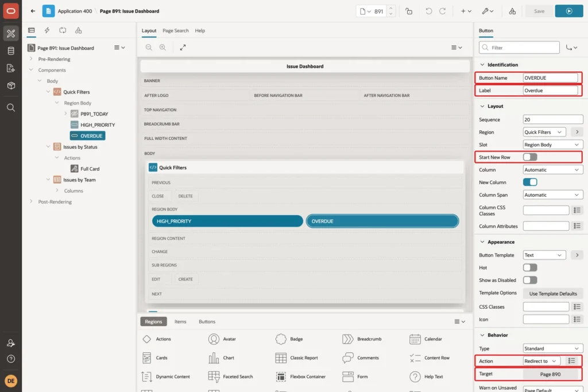
Task: Open the layout menu dropdown
Action: click(457, 47)
